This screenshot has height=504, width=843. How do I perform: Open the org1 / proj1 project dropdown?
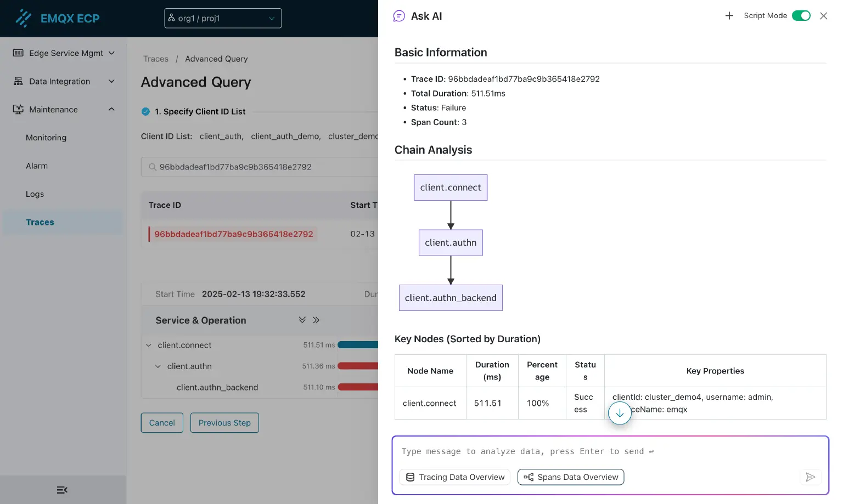coord(223,18)
